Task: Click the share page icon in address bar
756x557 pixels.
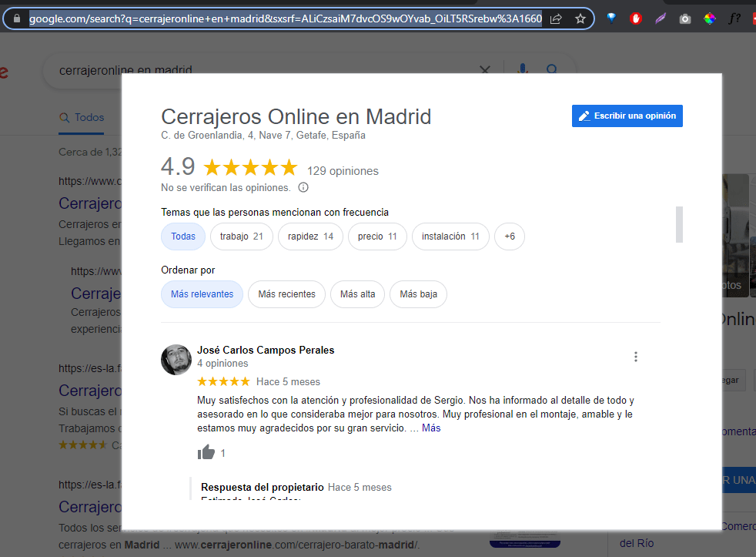Action: pyautogui.click(x=556, y=18)
